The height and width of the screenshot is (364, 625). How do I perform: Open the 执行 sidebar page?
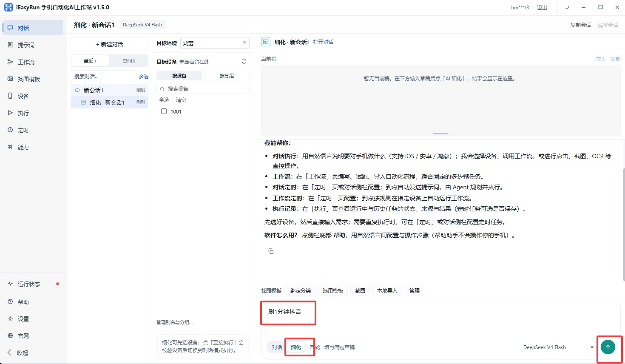pos(33,113)
